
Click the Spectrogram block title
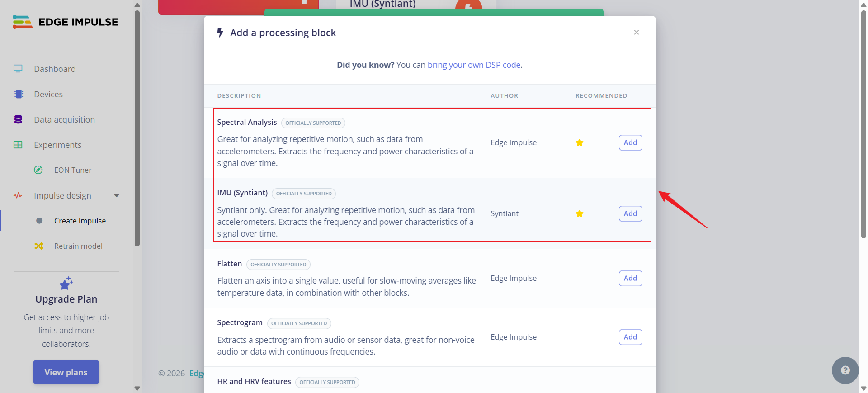point(240,322)
